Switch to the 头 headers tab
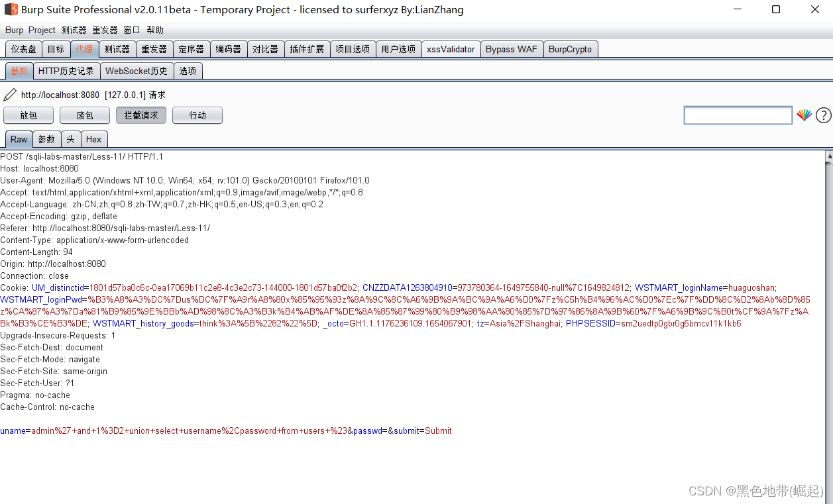This screenshot has height=504, width=833. pos(71,139)
